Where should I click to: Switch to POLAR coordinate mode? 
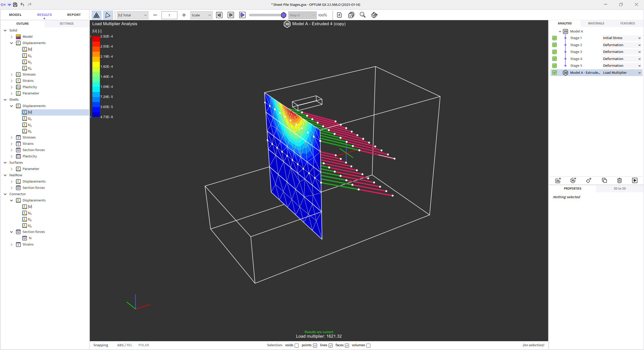[x=144, y=345]
